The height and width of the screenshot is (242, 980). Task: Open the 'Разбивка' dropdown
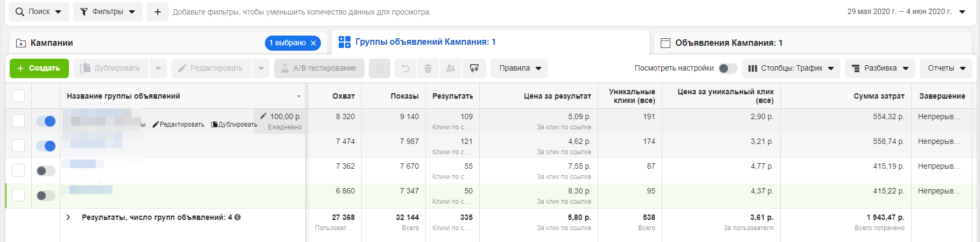(x=880, y=68)
